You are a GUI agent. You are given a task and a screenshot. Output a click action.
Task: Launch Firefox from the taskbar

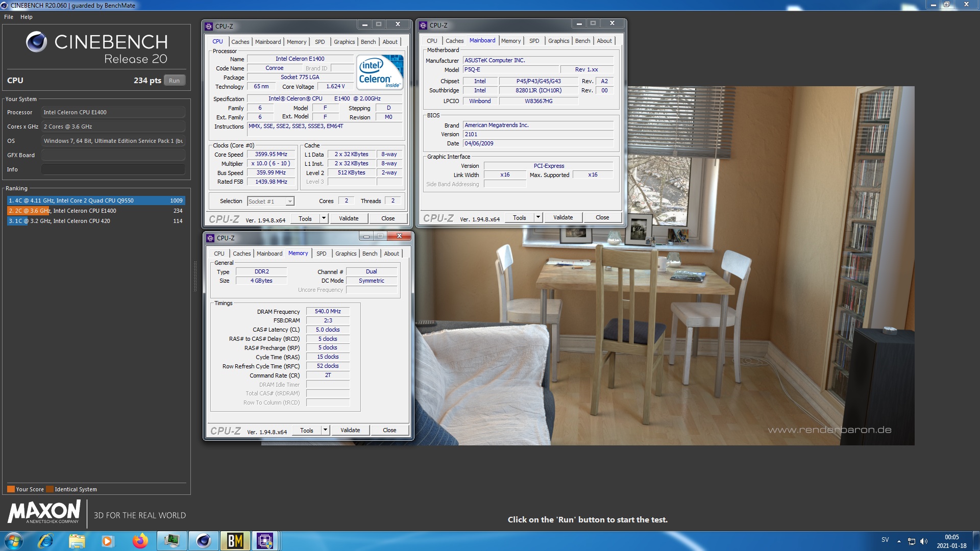pyautogui.click(x=140, y=541)
